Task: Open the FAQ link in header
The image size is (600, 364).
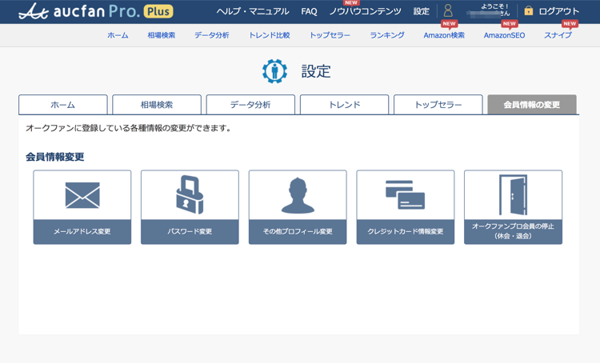Action: [310, 11]
